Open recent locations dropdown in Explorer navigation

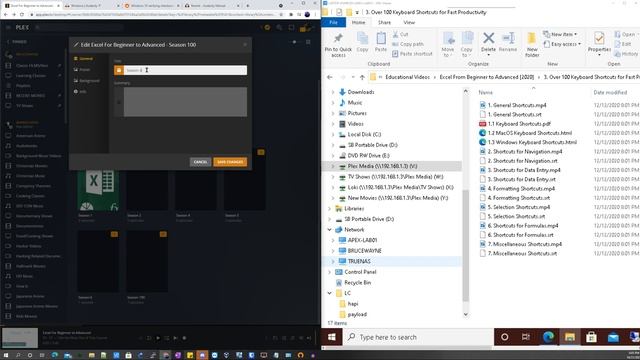353,77
